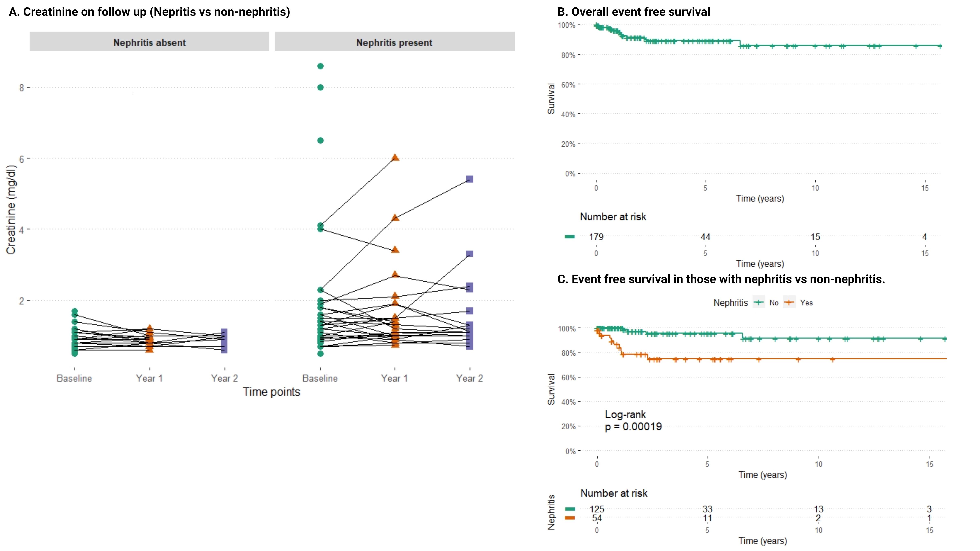Click the 54 nephritis number at risk
Image resolution: width=980 pixels, height=551 pixels.
pos(597,518)
